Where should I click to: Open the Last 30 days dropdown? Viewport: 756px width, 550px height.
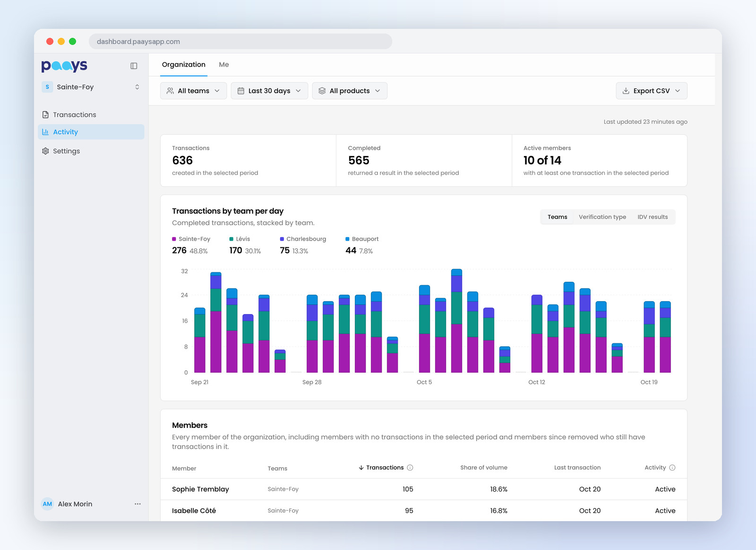(269, 91)
